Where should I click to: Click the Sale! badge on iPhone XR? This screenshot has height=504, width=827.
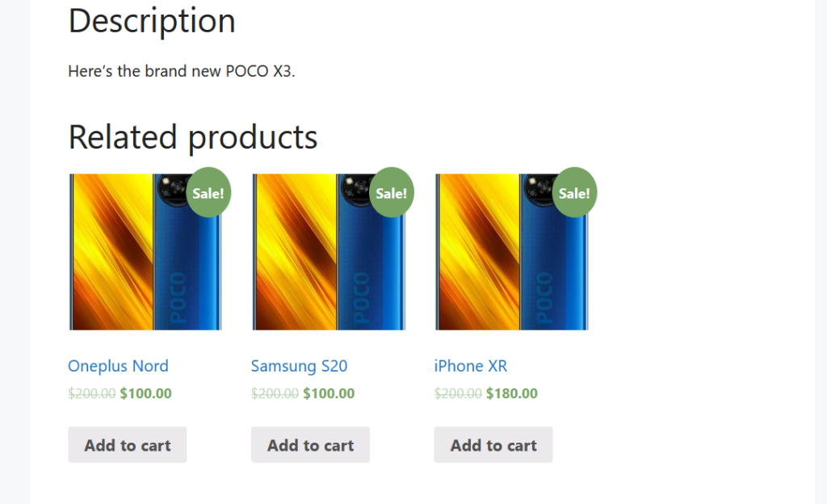tap(574, 192)
